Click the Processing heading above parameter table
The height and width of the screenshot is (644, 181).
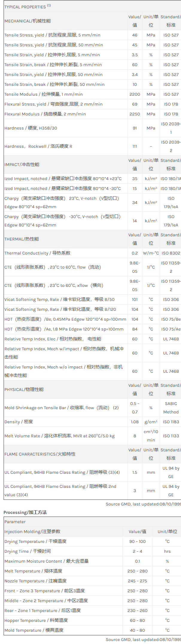(25, 512)
